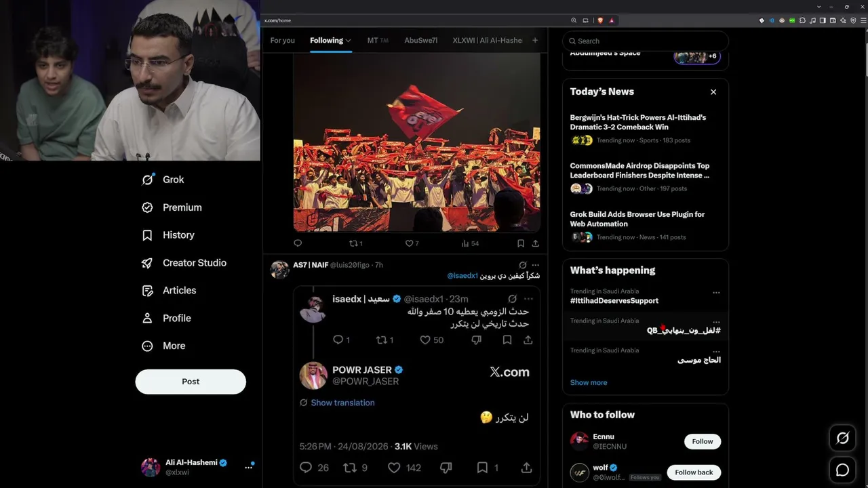Open options for #IttihadDeserveSupport trend
This screenshot has width=868, height=488.
[716, 293]
